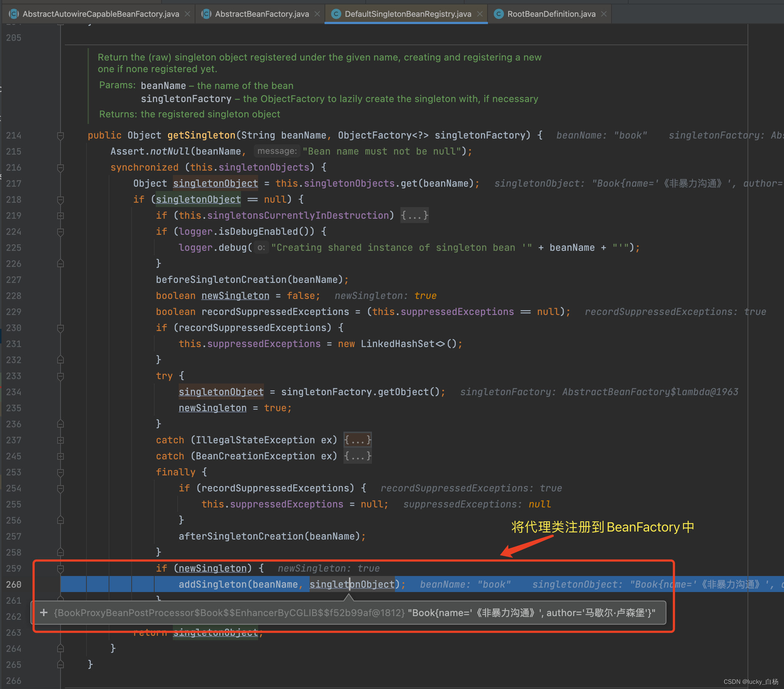
Task: Click folded {...} after BeanCreationException catch
Action: (357, 456)
